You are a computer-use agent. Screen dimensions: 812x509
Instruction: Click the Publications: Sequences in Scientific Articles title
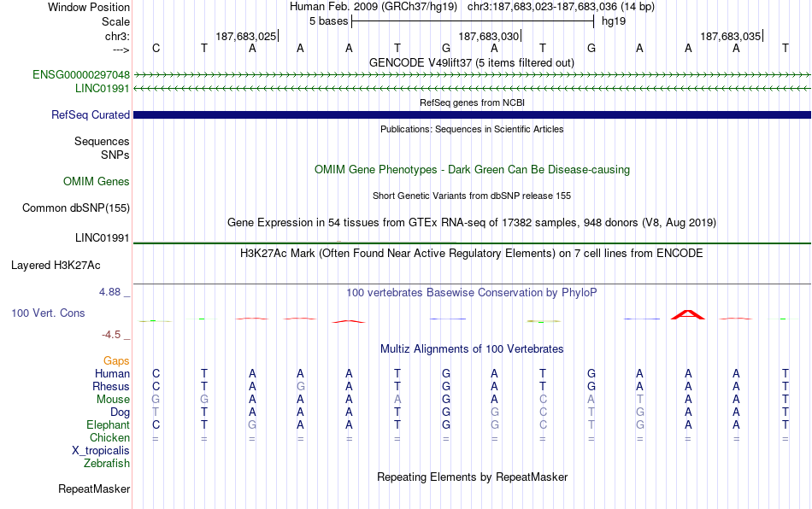472,129
